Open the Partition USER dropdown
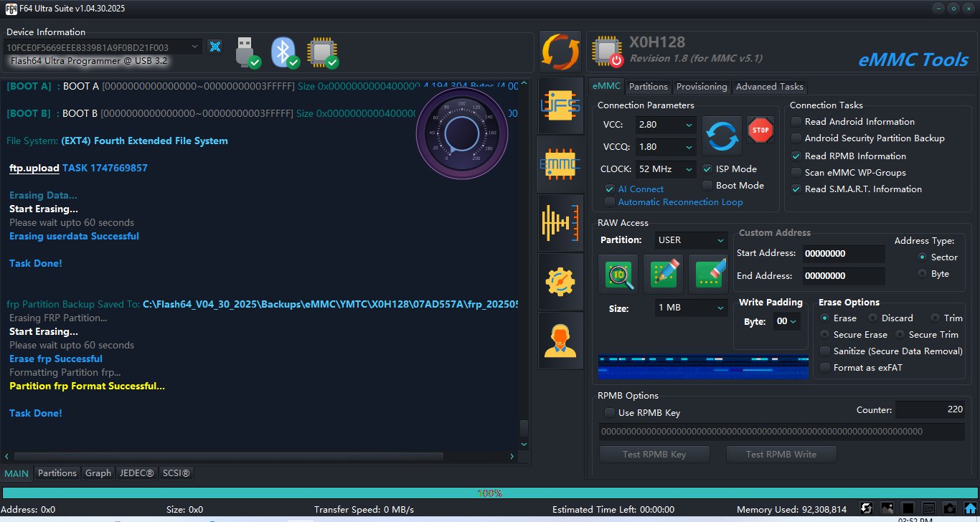Image resolution: width=980 pixels, height=522 pixels. point(692,240)
